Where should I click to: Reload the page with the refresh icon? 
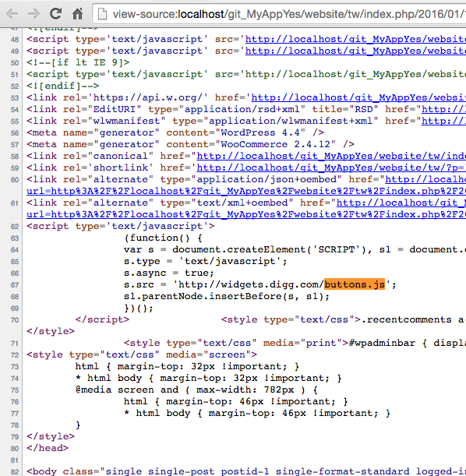point(55,14)
